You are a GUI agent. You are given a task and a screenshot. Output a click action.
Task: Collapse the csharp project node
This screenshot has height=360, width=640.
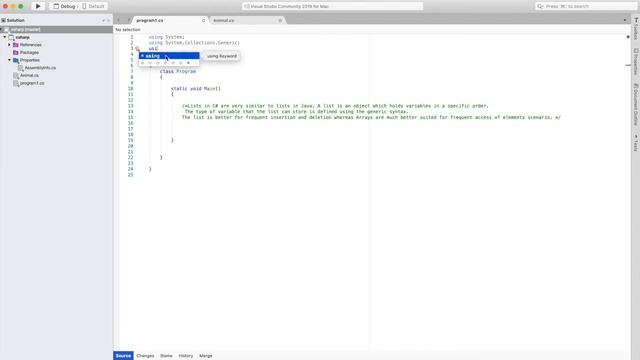pyautogui.click(x=5, y=37)
